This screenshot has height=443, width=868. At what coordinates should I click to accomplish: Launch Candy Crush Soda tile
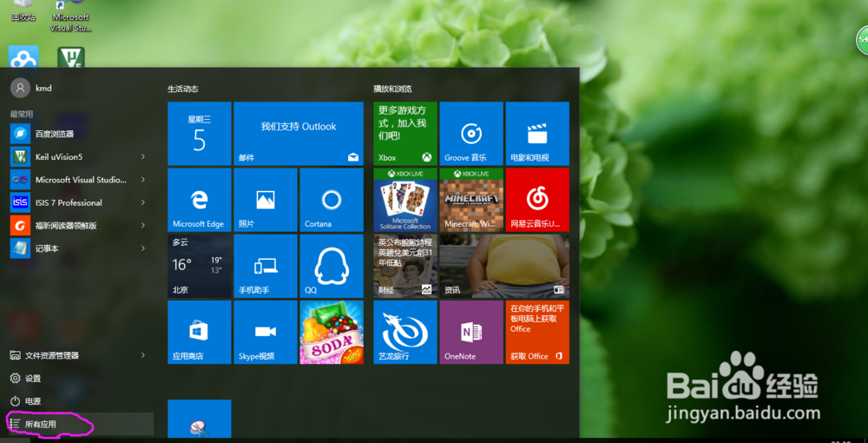point(332,332)
